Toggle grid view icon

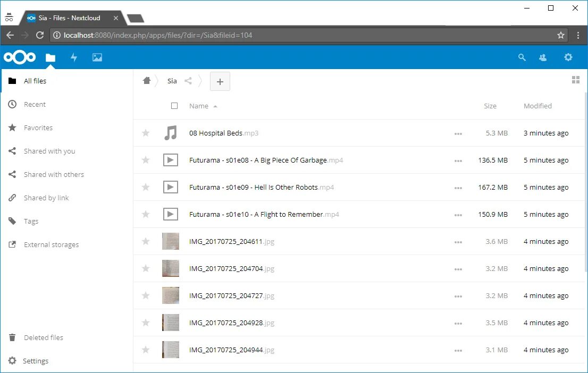(576, 80)
